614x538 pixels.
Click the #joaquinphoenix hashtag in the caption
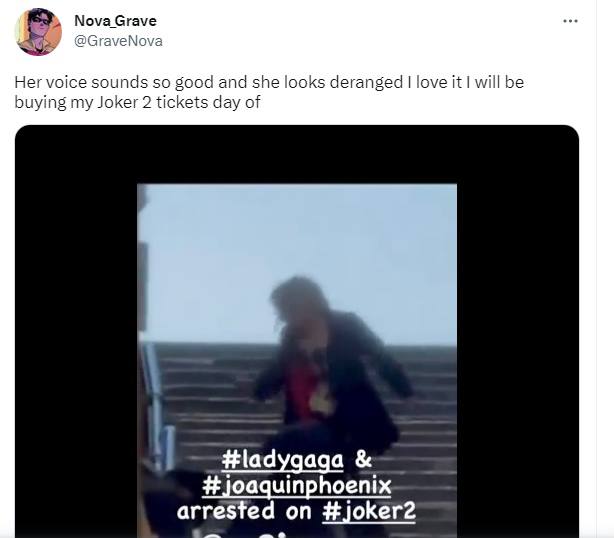point(296,485)
